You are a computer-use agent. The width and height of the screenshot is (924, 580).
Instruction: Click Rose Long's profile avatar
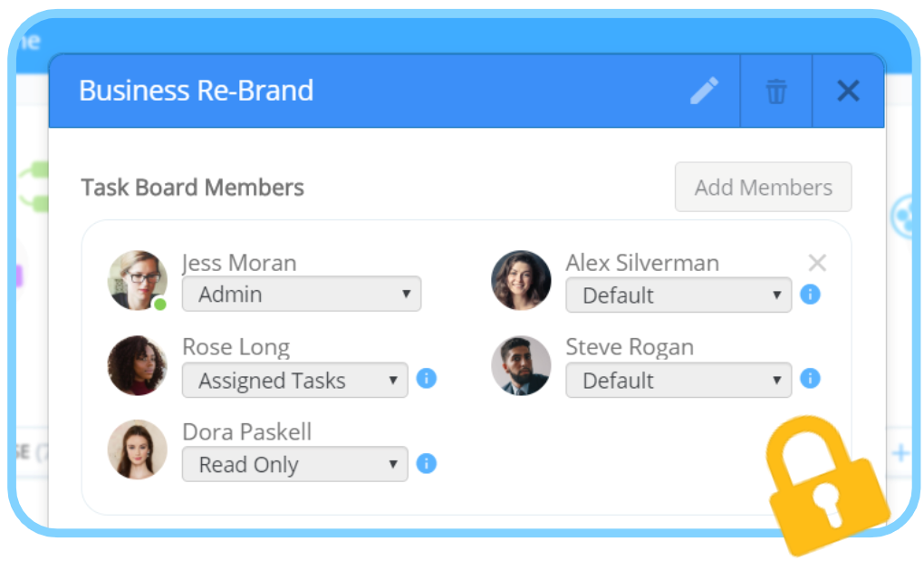[138, 365]
